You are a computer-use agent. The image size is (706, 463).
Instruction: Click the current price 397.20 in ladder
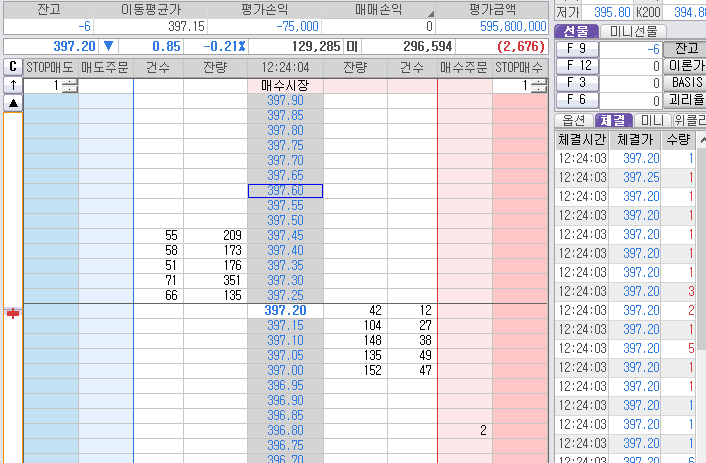coord(285,310)
